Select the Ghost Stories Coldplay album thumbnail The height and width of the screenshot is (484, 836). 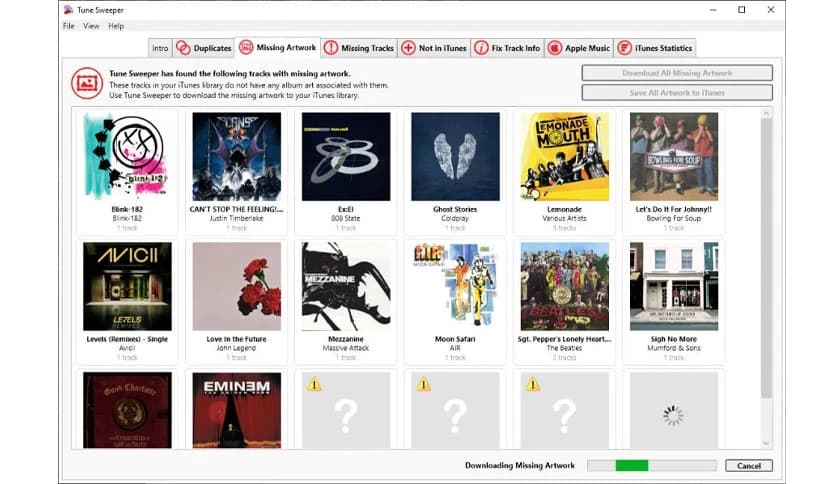click(455, 156)
